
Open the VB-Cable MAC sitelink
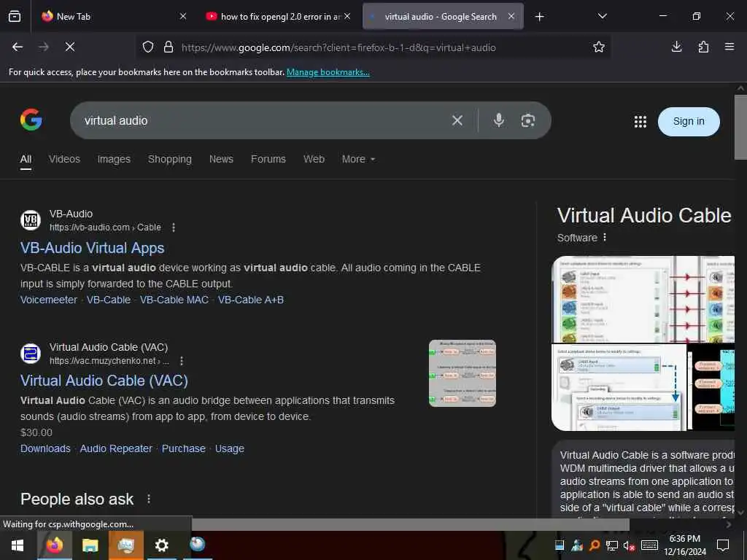pos(174,300)
